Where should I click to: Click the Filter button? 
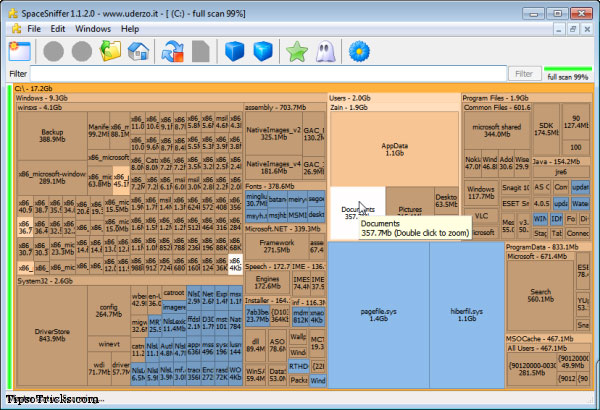click(524, 74)
